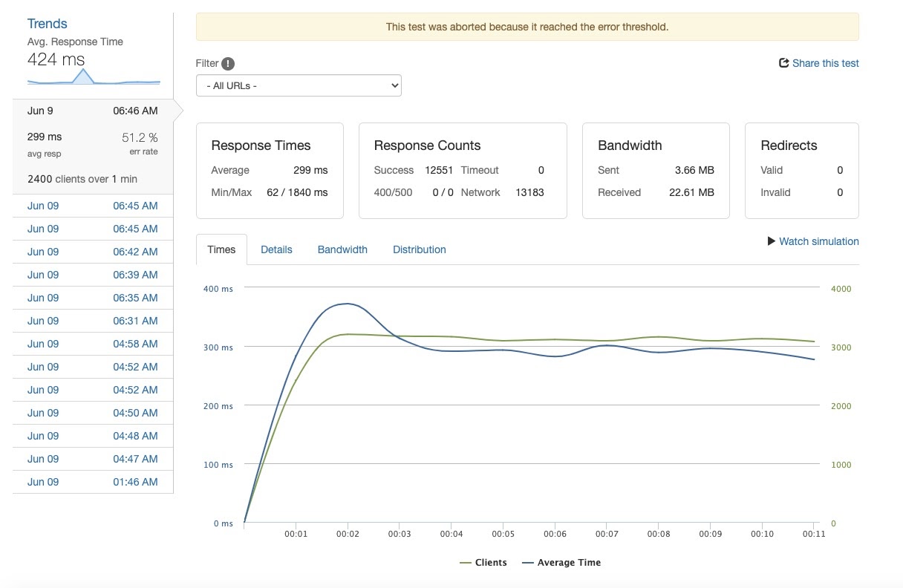
Task: Click the "424 ms" average response time
Action: 56,59
